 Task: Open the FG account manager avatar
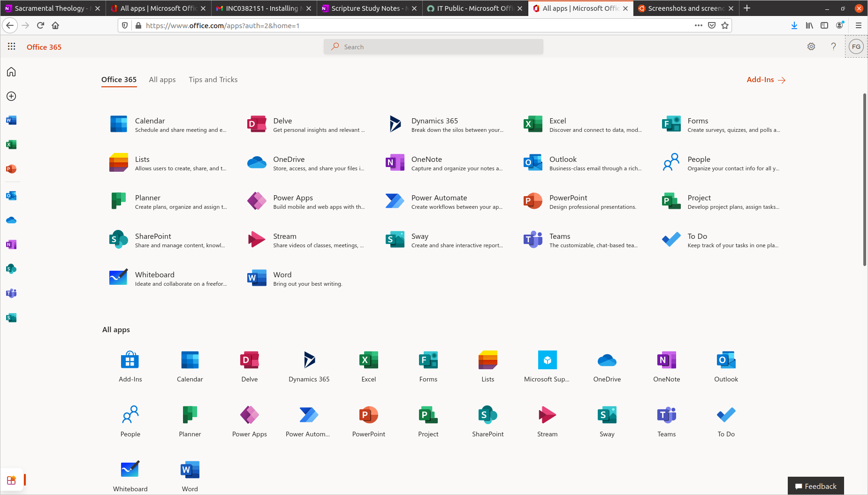pyautogui.click(x=856, y=46)
